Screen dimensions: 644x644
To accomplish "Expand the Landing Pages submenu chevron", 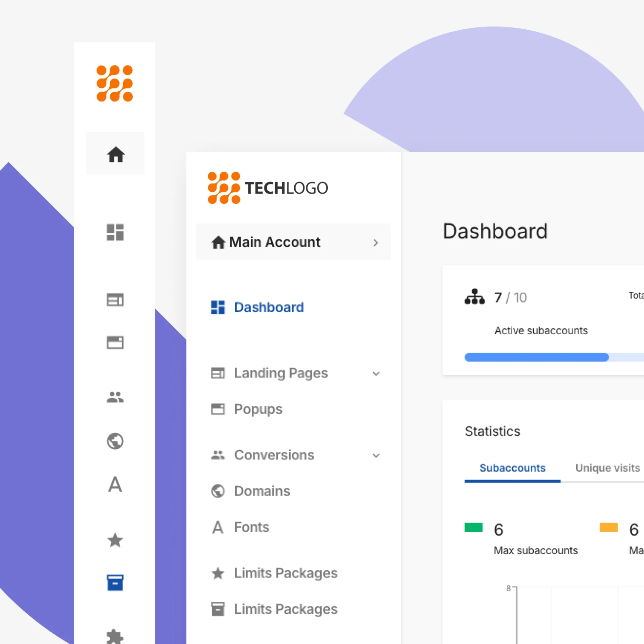I will point(376,373).
